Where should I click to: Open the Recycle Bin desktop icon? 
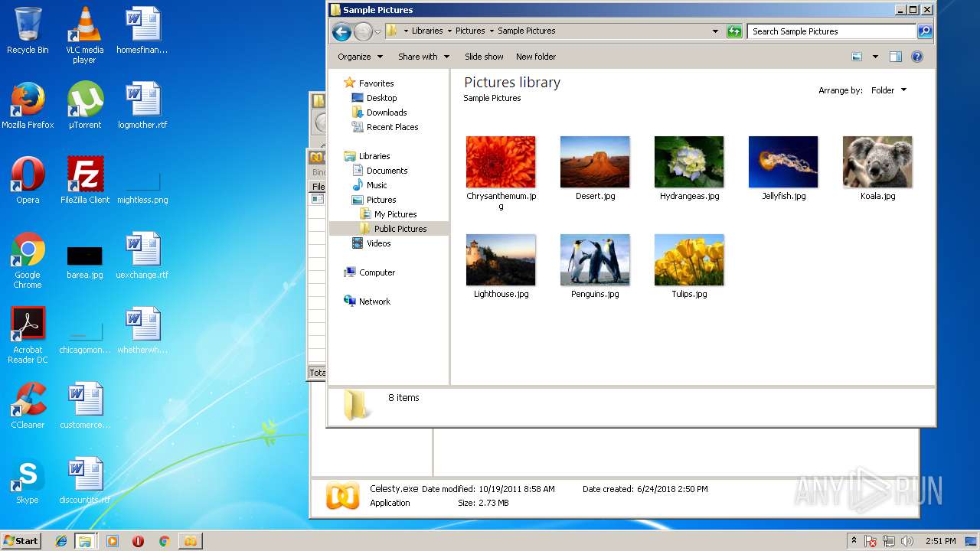tap(28, 31)
